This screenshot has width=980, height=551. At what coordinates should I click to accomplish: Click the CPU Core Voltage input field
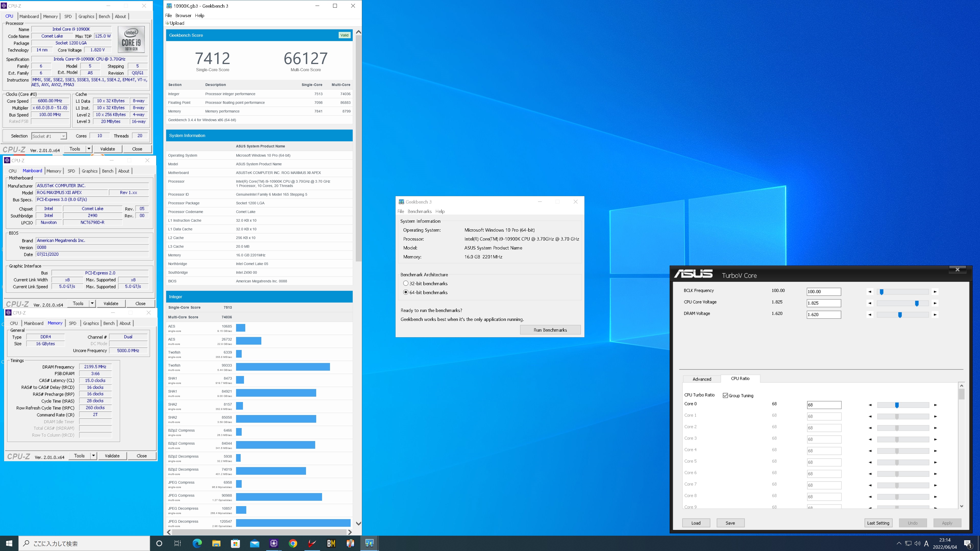pos(824,303)
